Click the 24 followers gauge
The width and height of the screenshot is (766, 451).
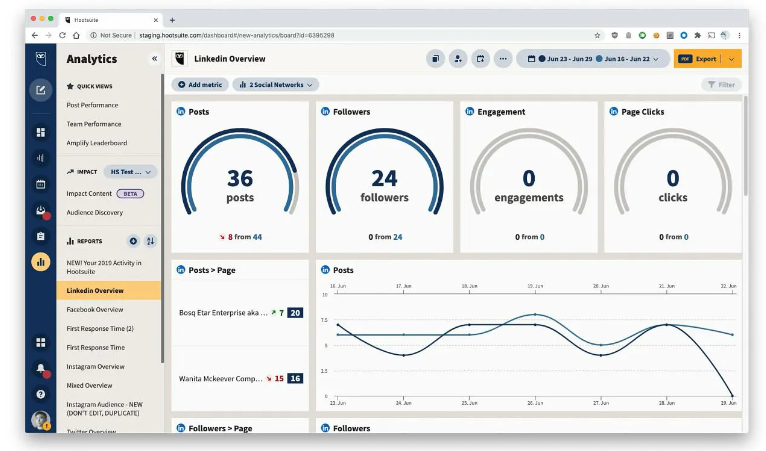(x=384, y=173)
